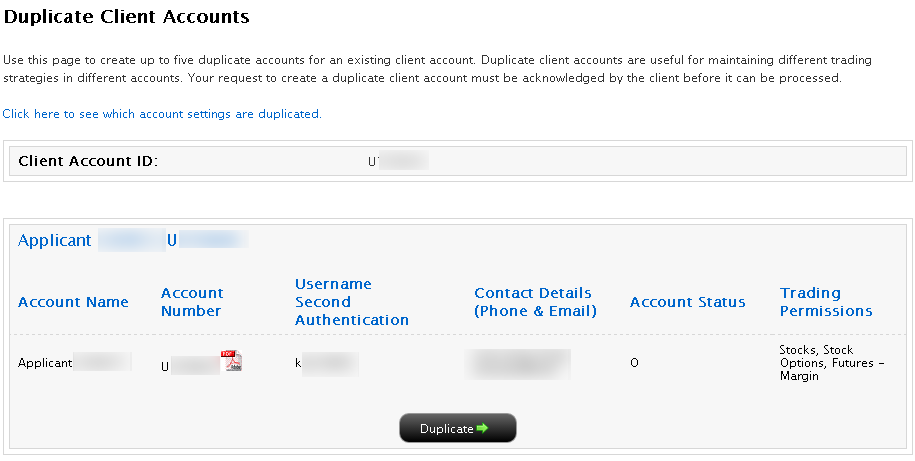
Task: Select the Account Status column header
Action: (x=687, y=302)
